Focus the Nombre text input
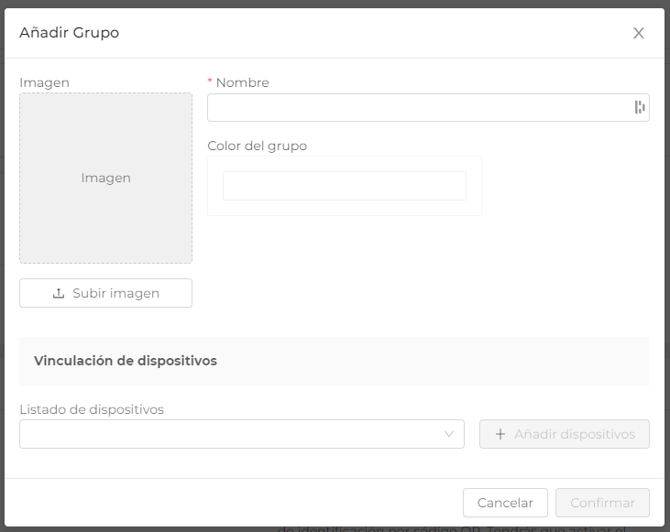The image size is (670, 532). pyautogui.click(x=418, y=107)
